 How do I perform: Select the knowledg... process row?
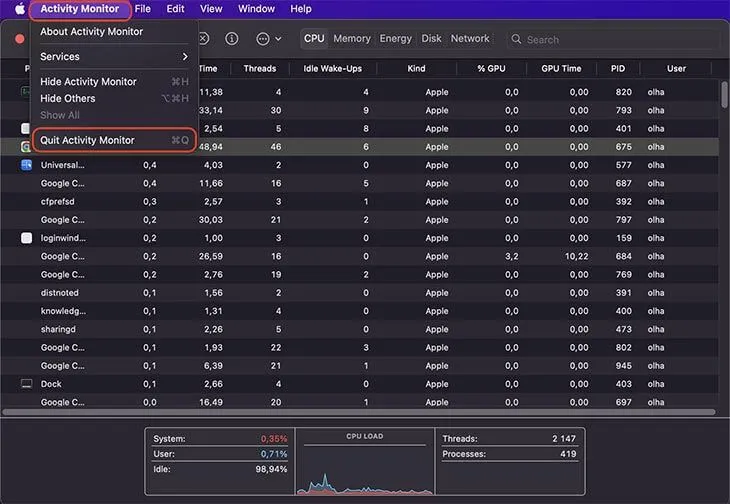(359, 311)
